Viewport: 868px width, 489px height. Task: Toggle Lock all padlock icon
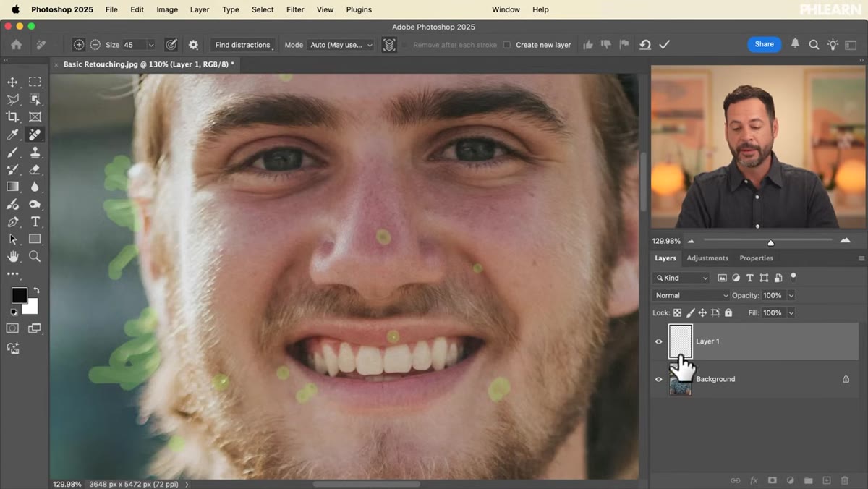728,312
